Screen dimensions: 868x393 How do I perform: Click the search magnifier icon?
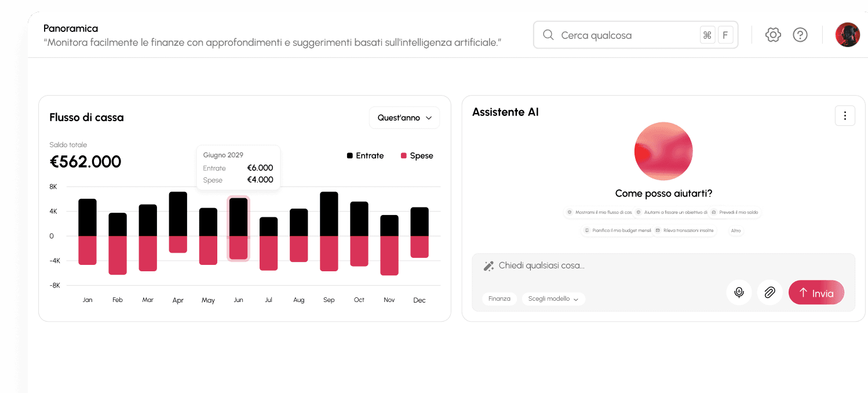click(x=548, y=35)
